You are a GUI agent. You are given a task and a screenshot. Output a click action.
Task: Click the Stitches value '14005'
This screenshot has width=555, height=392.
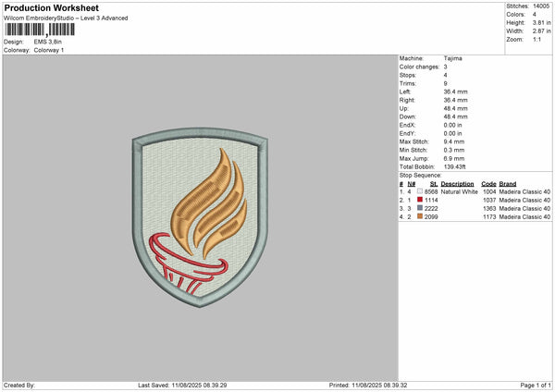coord(541,6)
